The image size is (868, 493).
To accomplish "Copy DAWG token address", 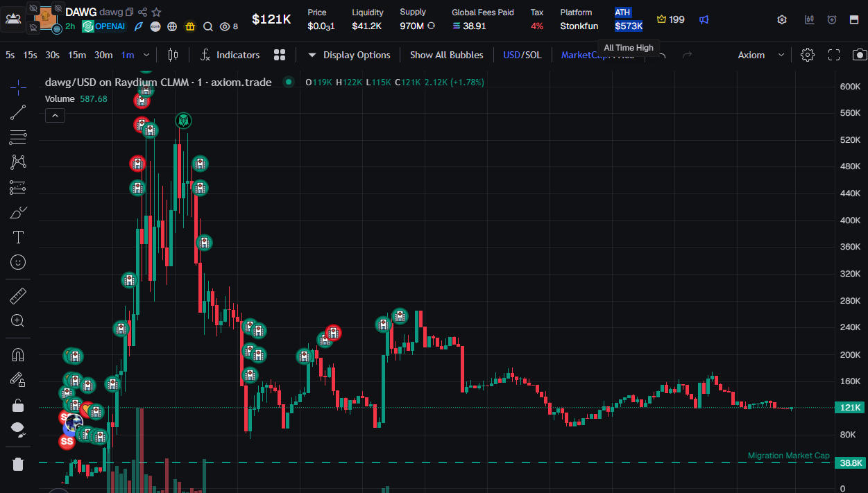I will pos(129,12).
